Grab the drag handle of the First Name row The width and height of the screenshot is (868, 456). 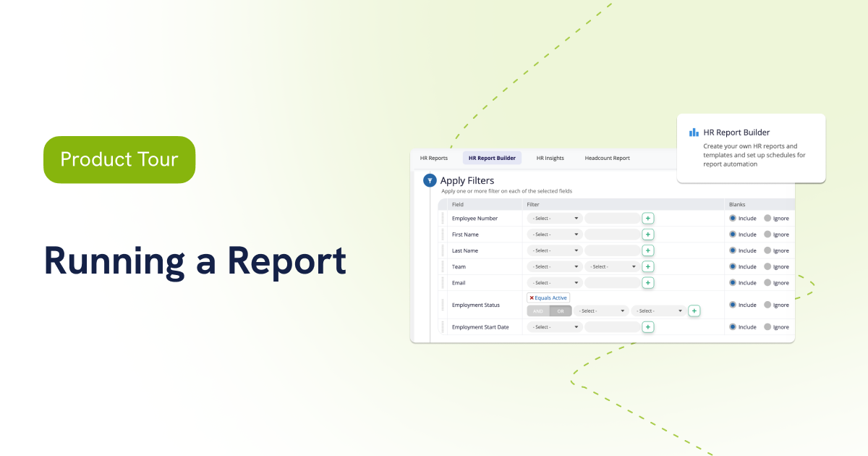tap(443, 235)
